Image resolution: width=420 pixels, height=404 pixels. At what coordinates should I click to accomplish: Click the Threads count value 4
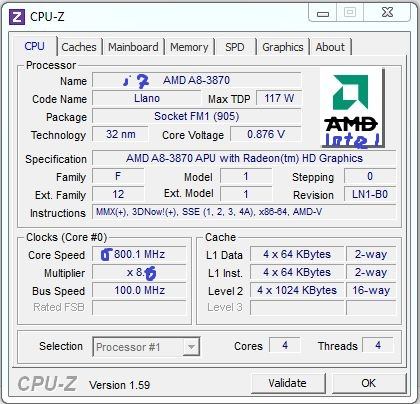click(378, 345)
